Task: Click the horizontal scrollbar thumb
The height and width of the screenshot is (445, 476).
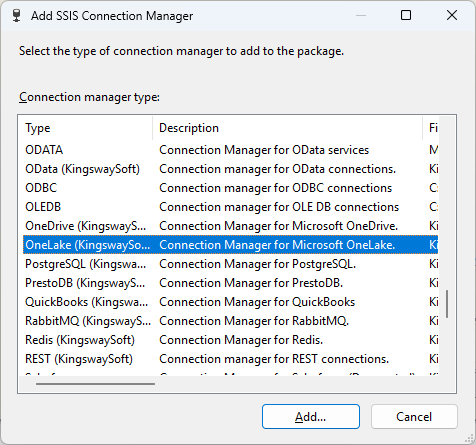Action: pos(95,384)
